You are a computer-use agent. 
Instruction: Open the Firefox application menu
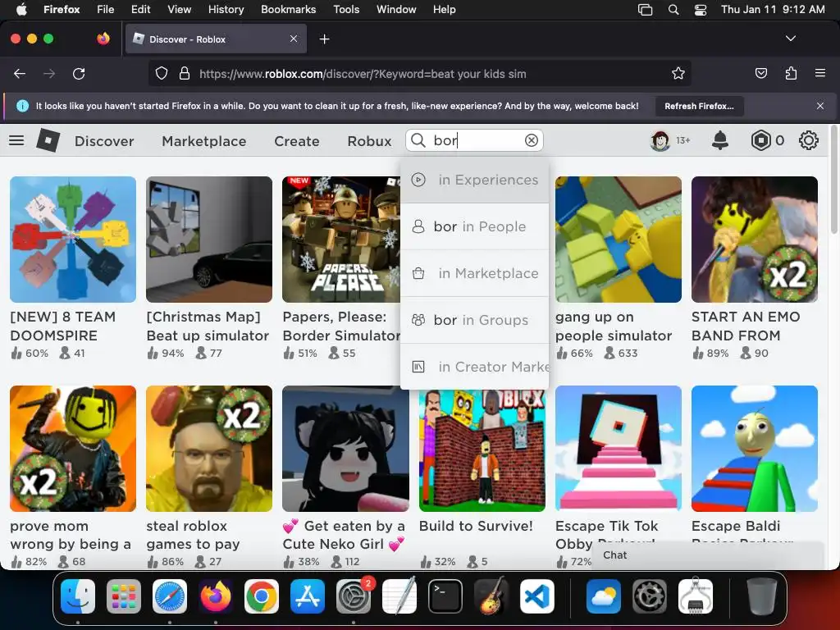820,73
